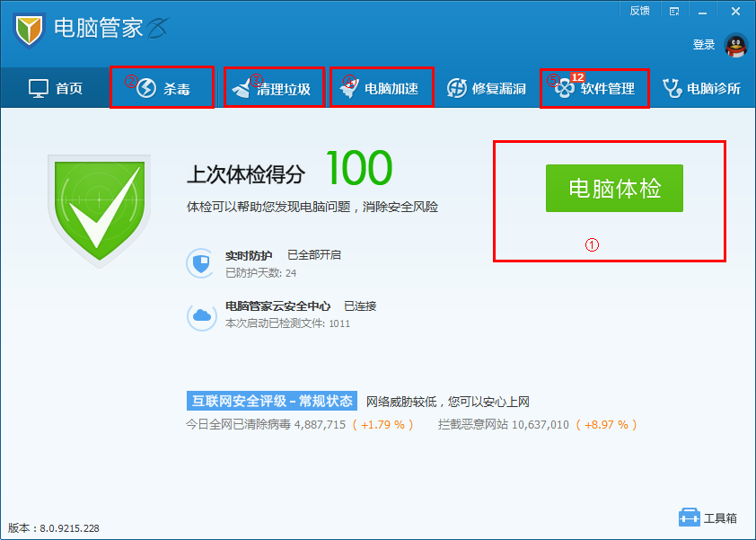This screenshot has width=756, height=540.
Task: Click the 上次体检得分 heading
Action: [246, 174]
